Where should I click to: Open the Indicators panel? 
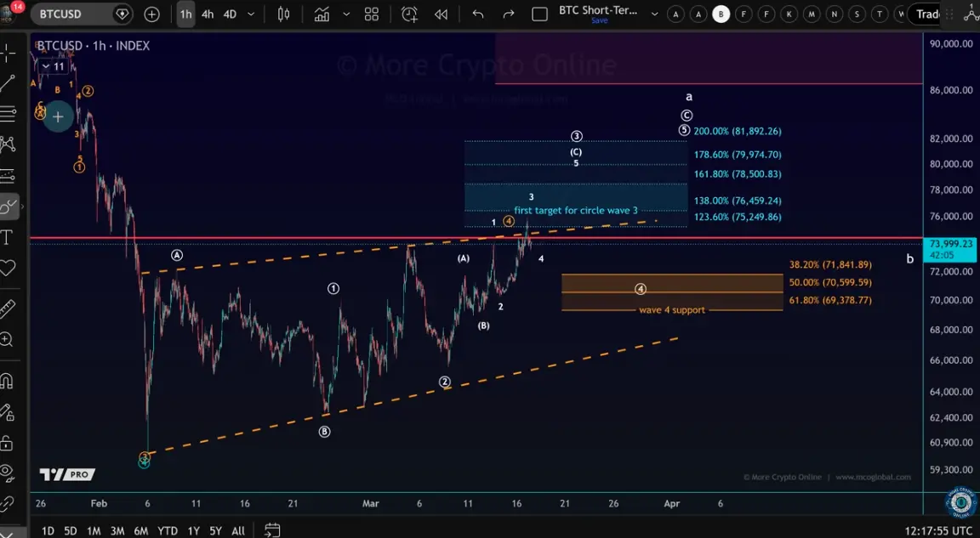[x=323, y=14]
